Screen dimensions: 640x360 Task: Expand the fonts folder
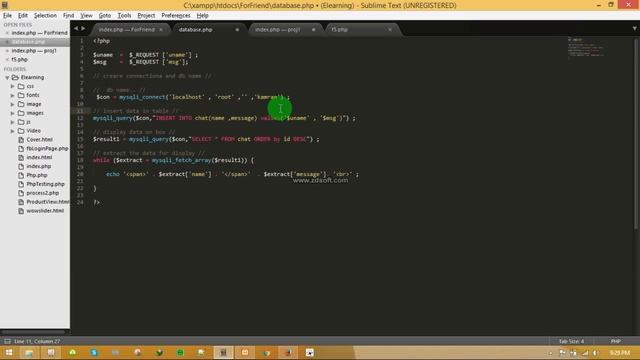pyautogui.click(x=13, y=95)
